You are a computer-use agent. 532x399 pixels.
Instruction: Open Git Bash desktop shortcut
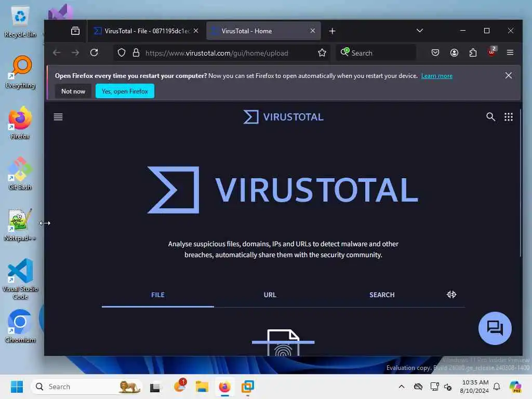click(x=20, y=174)
